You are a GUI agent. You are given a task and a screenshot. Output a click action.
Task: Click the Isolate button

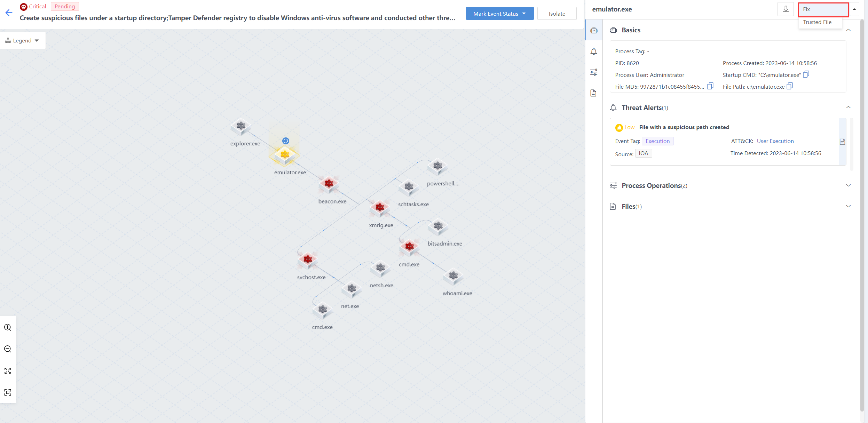click(x=557, y=14)
